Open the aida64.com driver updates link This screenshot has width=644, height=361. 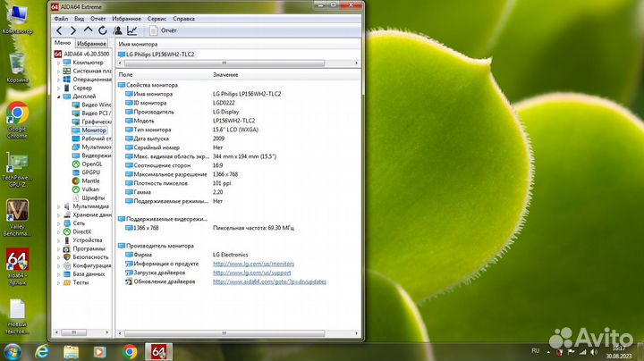[269, 281]
